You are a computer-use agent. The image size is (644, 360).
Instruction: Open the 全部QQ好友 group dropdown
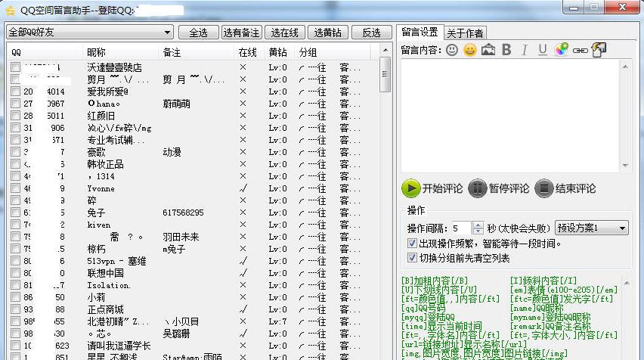click(x=167, y=33)
